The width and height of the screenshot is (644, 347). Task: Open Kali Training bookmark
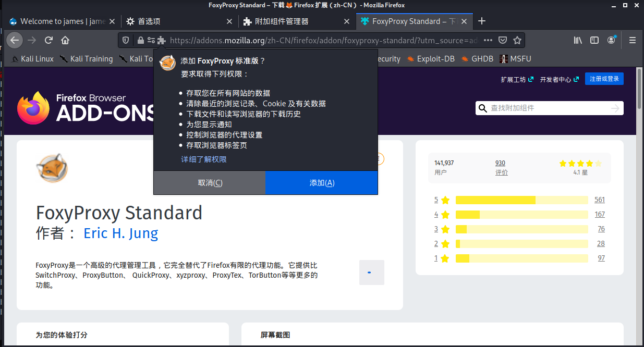coord(87,59)
